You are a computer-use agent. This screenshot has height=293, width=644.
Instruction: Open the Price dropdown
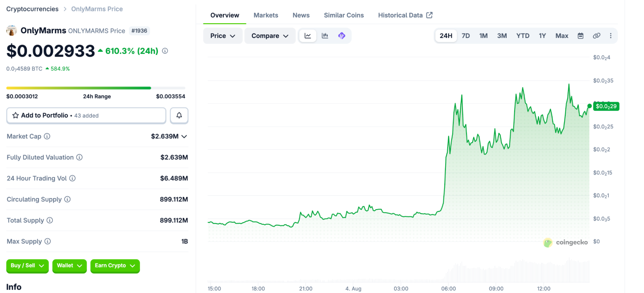coord(223,36)
